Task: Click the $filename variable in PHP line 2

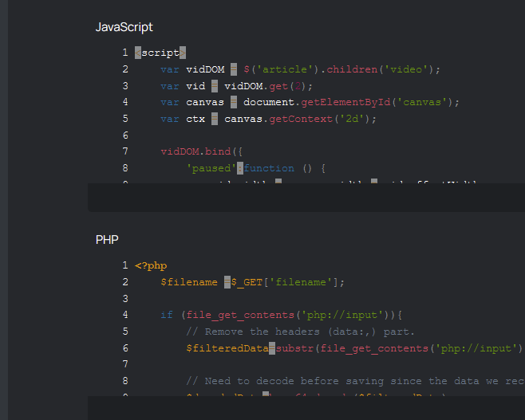Action: [x=189, y=281]
